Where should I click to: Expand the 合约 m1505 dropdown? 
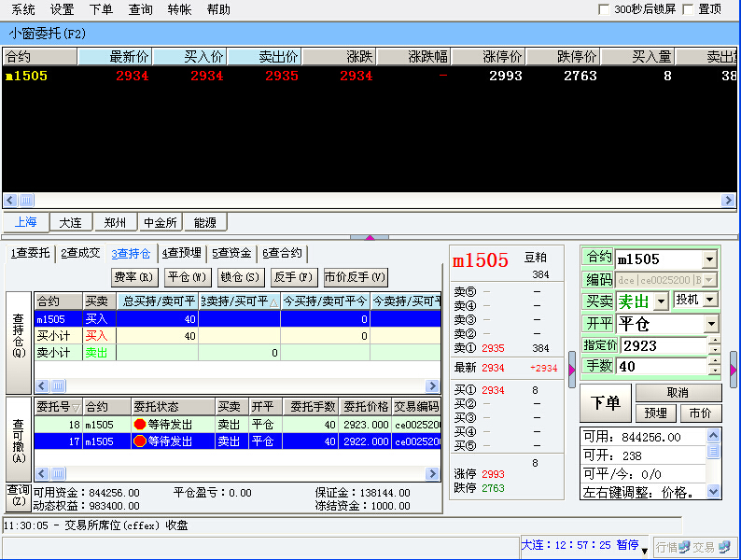point(709,259)
